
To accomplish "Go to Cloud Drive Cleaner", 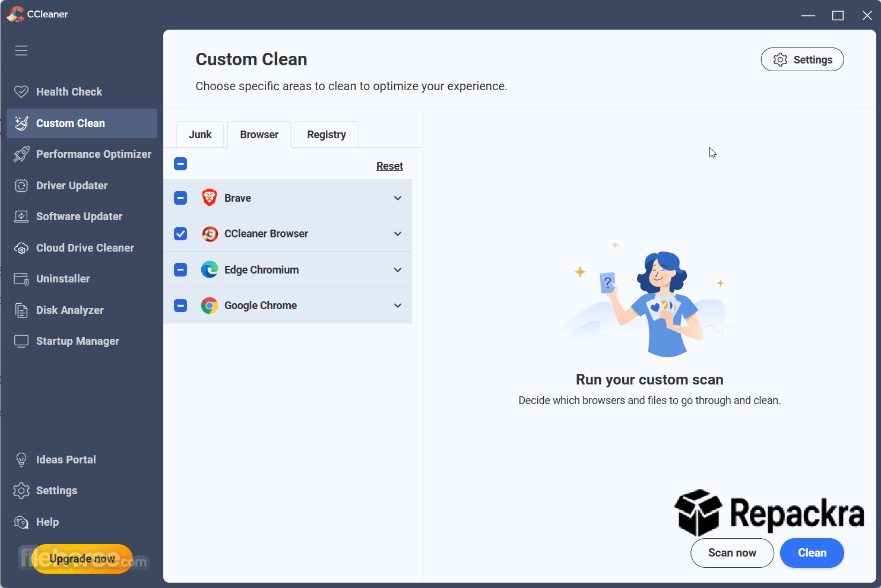I will pyautogui.click(x=82, y=248).
